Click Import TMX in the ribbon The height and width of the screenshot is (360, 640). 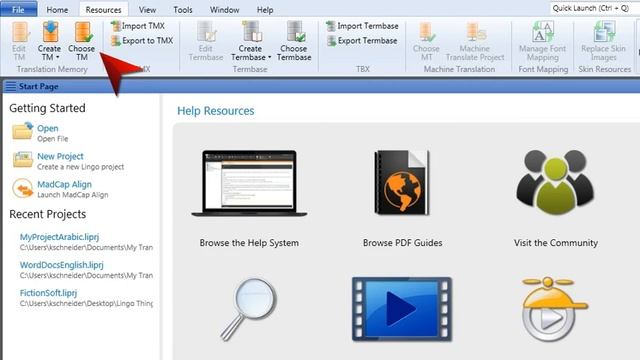click(138, 26)
